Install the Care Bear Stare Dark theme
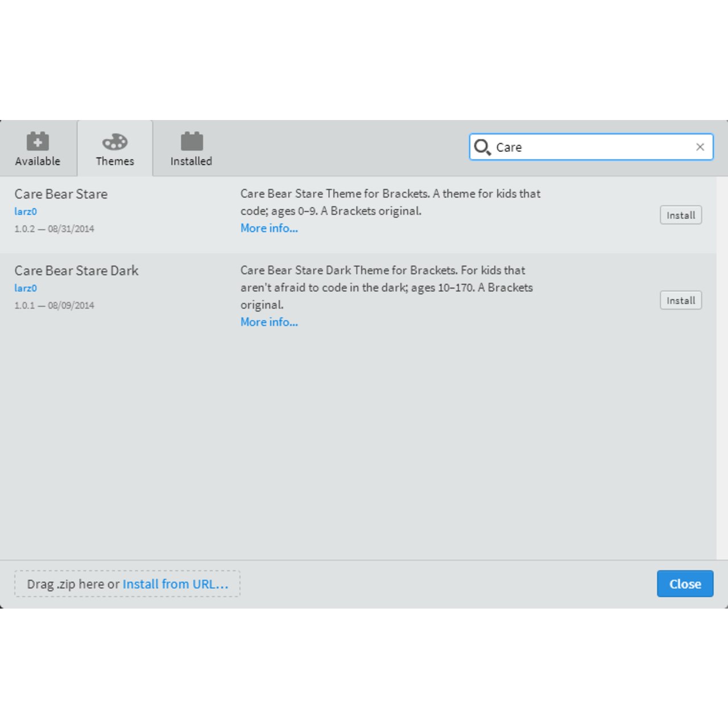 [x=680, y=300]
